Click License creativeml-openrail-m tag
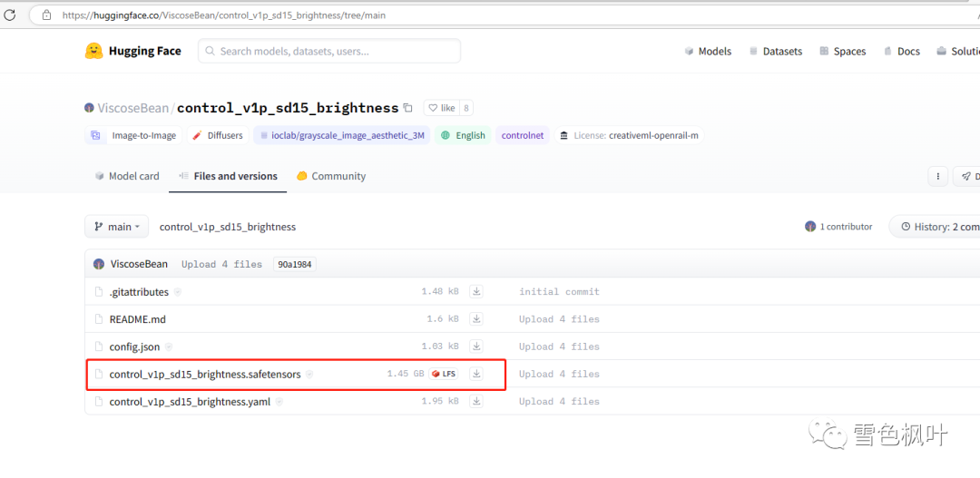The width and height of the screenshot is (980, 478). pyautogui.click(x=630, y=135)
